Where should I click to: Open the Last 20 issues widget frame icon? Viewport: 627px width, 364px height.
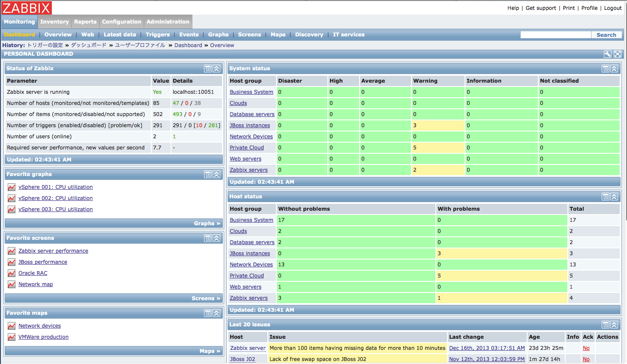pyautogui.click(x=605, y=325)
